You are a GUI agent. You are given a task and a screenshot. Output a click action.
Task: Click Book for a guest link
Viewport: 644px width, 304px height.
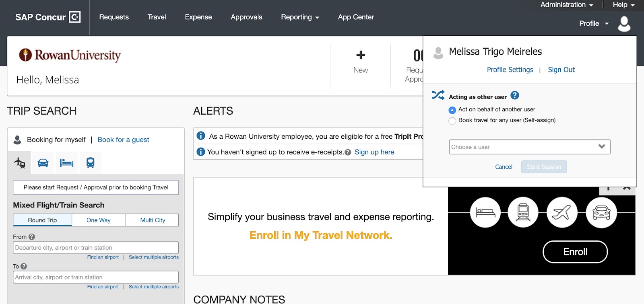(123, 140)
